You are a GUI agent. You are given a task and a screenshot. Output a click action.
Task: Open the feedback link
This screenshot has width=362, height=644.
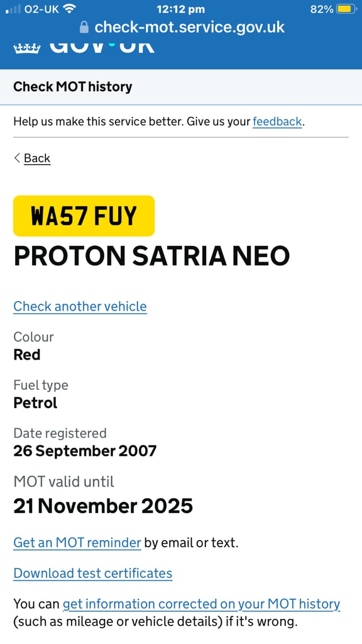tap(277, 121)
